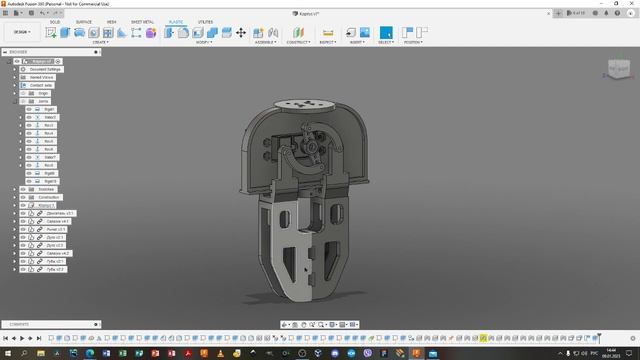
Task: Open Microsoft Edge from taskbar
Action: 90,353
